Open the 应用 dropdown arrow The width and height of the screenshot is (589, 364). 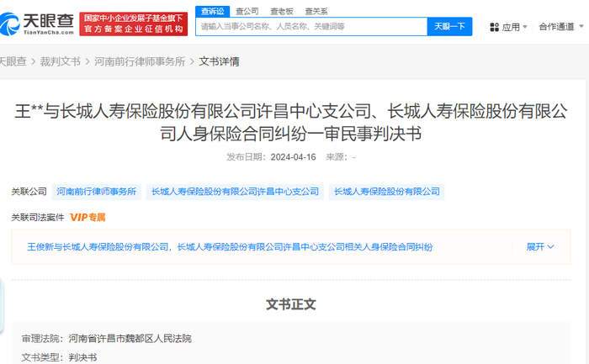point(525,27)
